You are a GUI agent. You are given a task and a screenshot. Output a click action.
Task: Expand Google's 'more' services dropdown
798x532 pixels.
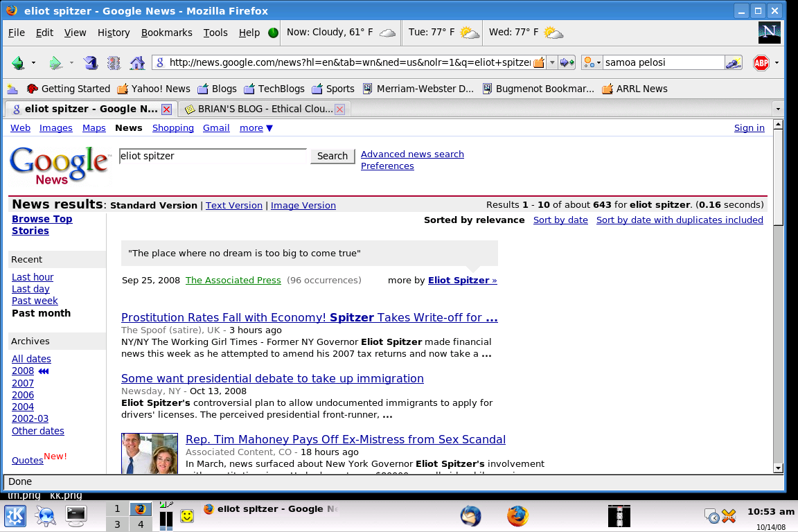pyautogui.click(x=256, y=128)
